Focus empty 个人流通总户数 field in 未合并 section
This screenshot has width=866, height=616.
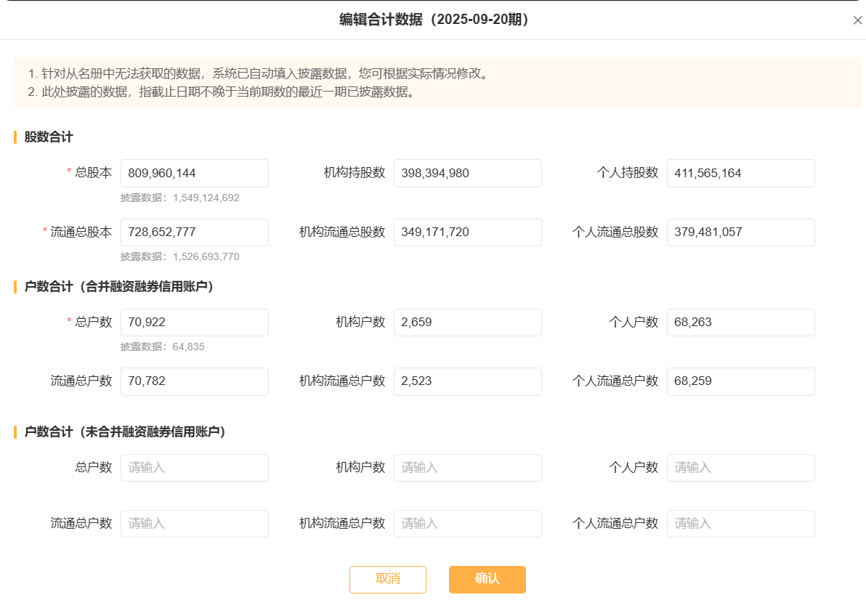(x=740, y=524)
